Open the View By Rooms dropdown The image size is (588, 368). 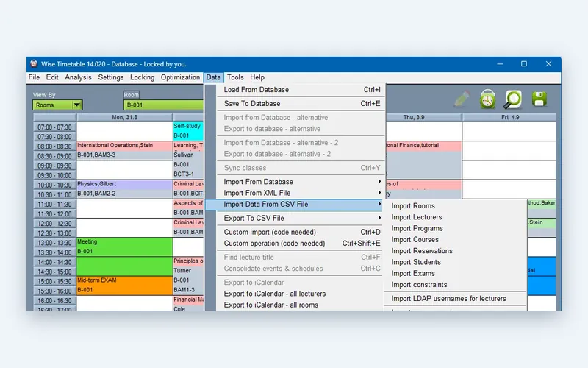tap(57, 105)
